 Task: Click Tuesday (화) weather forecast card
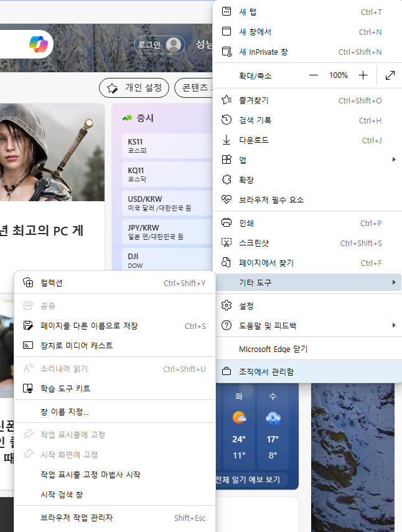tap(239, 427)
